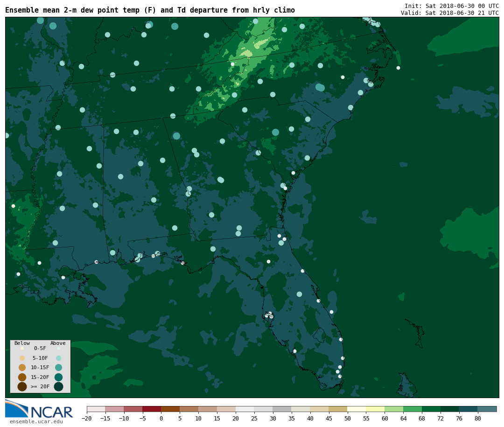The width and height of the screenshot is (504, 427).
Task: Select the colorbar swatch between 5 and 10
Action: pyautogui.click(x=189, y=409)
